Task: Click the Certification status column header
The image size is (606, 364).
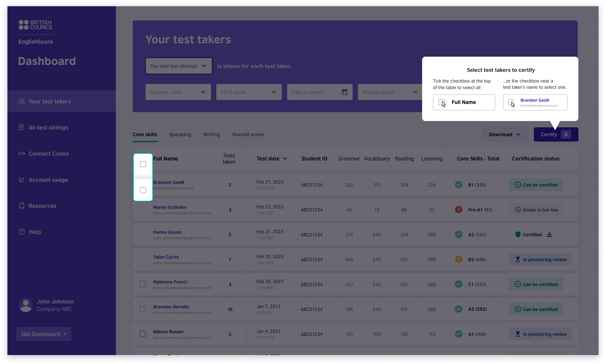Action: [x=536, y=159]
